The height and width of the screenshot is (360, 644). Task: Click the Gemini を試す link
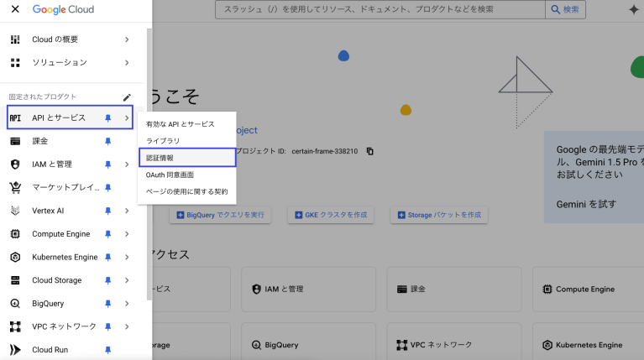coord(586,204)
